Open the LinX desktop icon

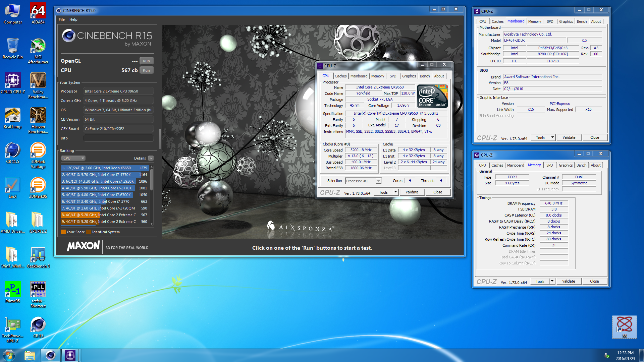(13, 188)
